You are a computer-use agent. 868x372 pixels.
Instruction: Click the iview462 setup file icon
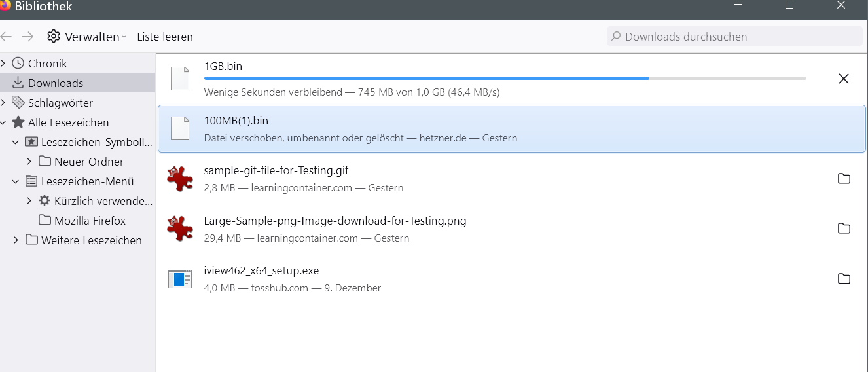click(180, 279)
